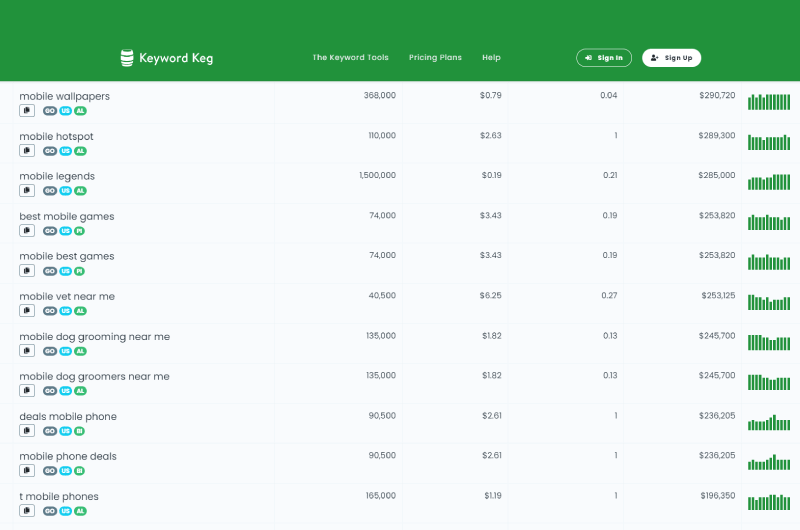The height and width of the screenshot is (530, 800).
Task: Click US badge under 'mobile wallpapers'
Action: coord(65,111)
